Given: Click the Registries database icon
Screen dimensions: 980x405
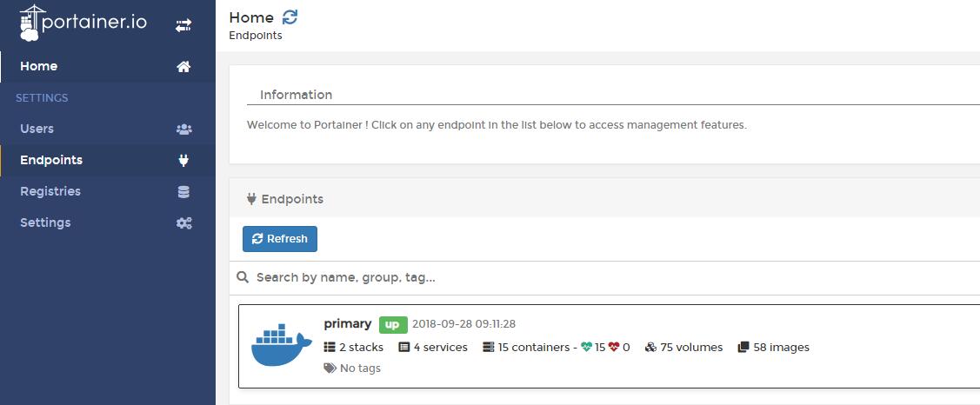Looking at the screenshot, I should pos(183,192).
